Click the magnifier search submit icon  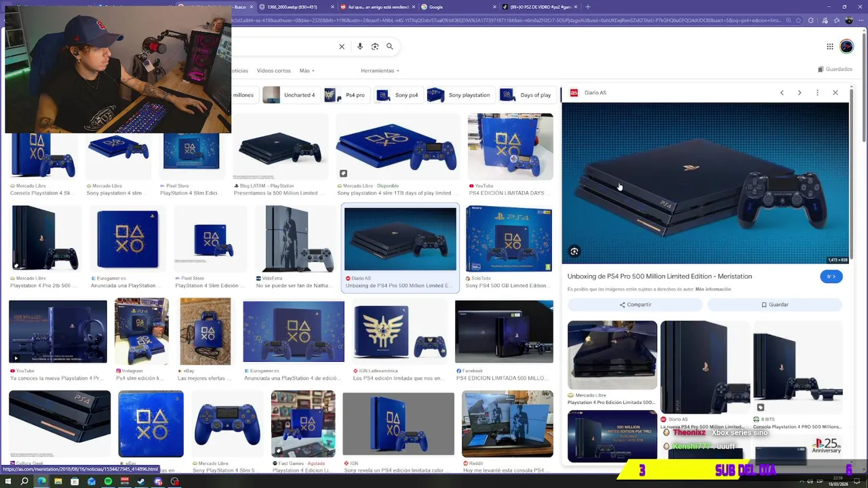390,47
